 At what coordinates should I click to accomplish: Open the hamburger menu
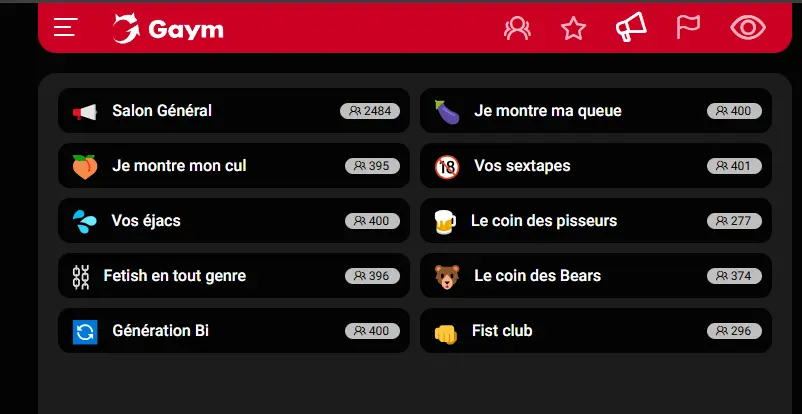[66, 28]
